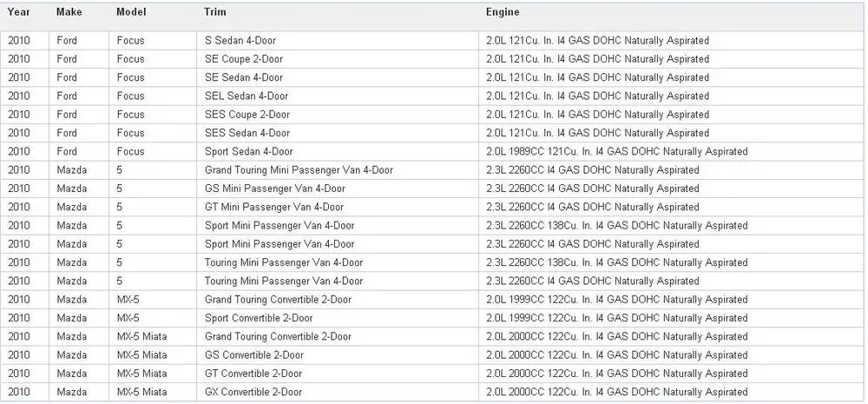
Task: Click the Make column header
Action: (69, 12)
